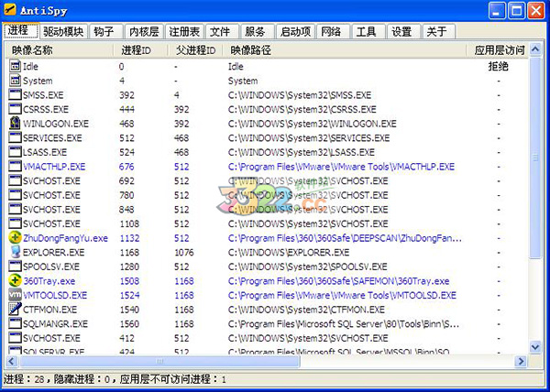Click parent process ID 1076 cell

tap(184, 252)
